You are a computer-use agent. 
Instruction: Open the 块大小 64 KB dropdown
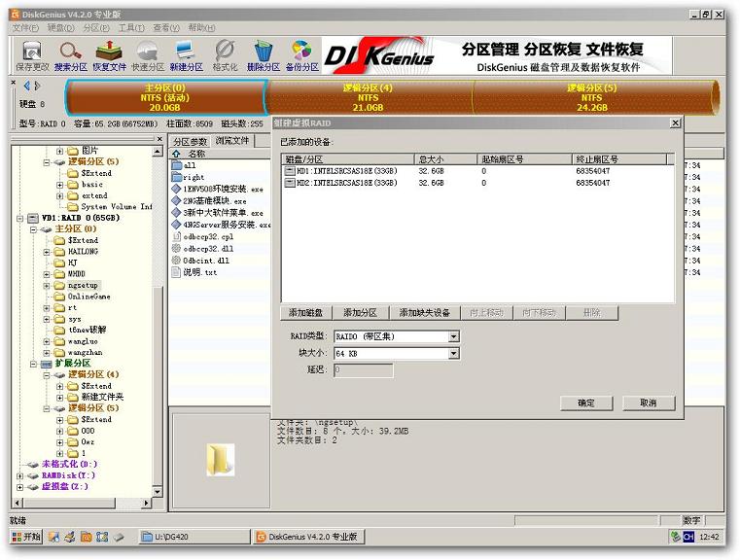pos(453,353)
